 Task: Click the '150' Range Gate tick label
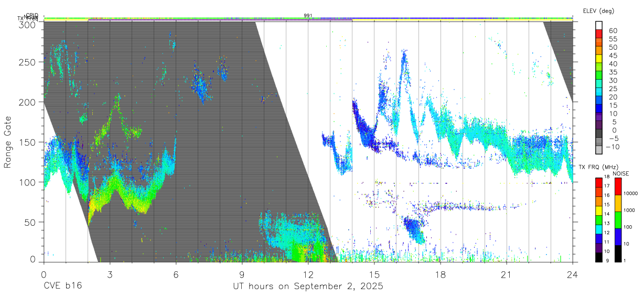[x=27, y=142]
